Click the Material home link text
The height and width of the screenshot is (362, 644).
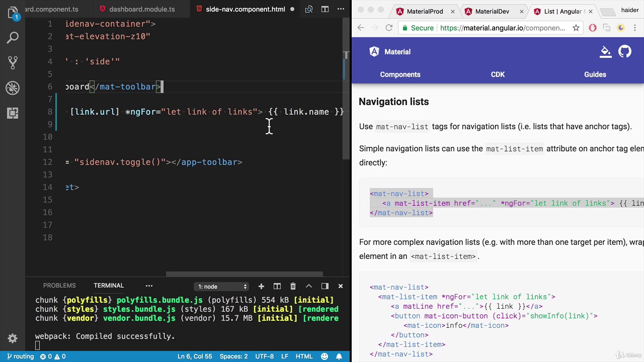[x=397, y=52]
